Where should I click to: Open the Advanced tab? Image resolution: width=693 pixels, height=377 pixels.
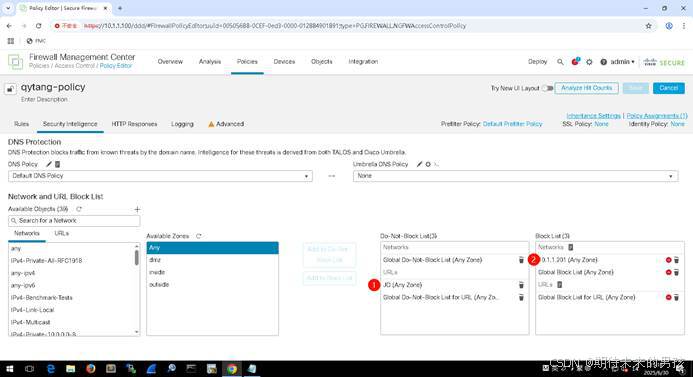226,124
